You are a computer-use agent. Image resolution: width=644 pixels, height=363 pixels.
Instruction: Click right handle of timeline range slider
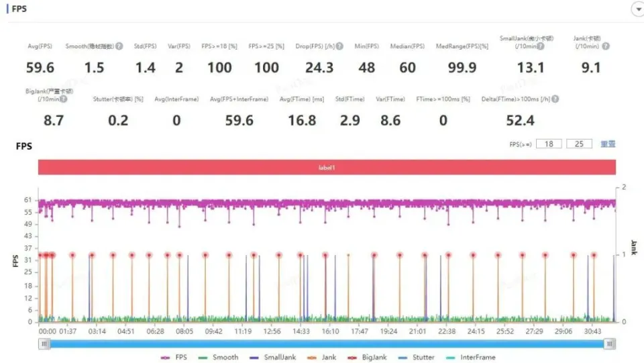pos(609,344)
